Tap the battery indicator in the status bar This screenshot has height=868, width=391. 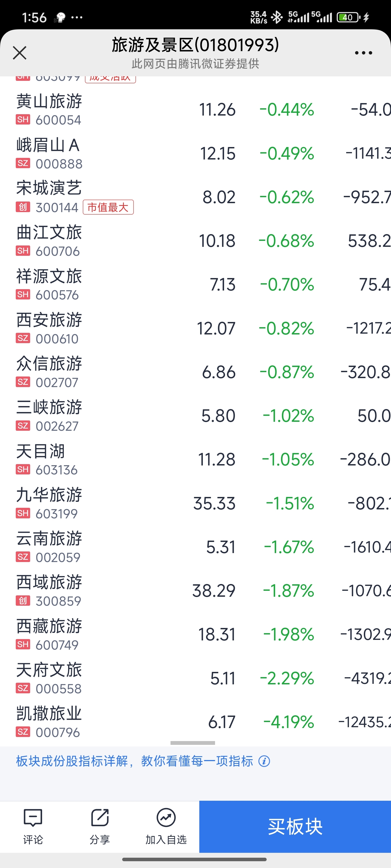pos(349,17)
